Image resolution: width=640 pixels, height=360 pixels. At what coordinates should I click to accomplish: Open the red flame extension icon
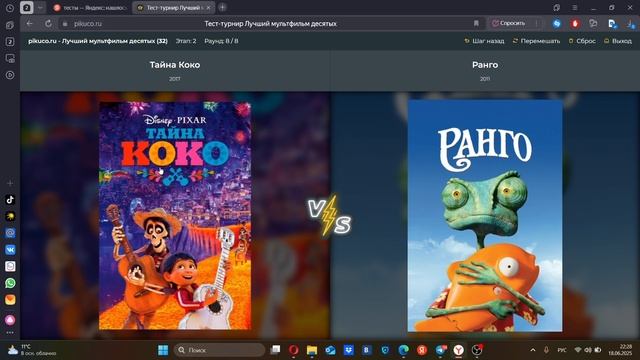pos(575,24)
